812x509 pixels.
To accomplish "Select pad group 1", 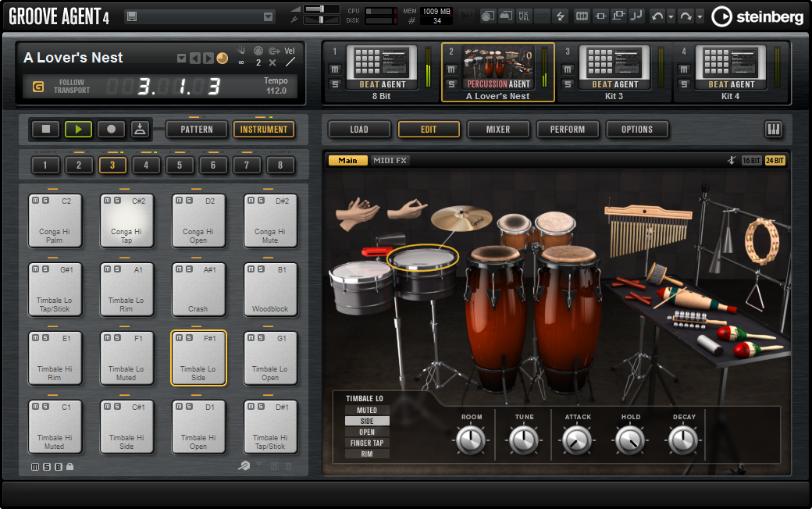I will pos(45,166).
